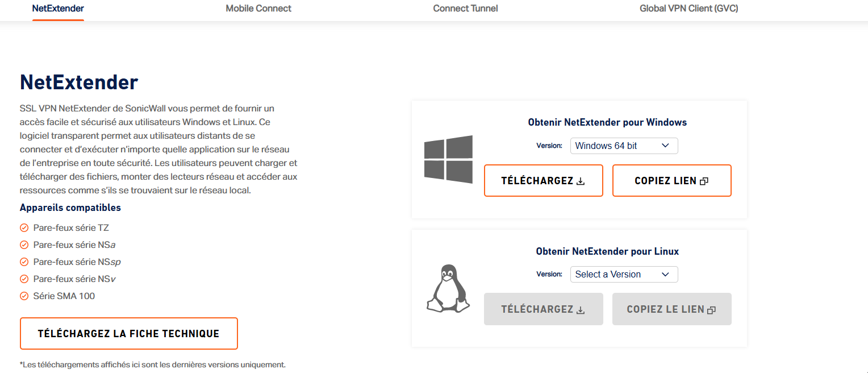Click the NetExtender page heading
The width and height of the screenshot is (868, 373).
click(x=79, y=82)
